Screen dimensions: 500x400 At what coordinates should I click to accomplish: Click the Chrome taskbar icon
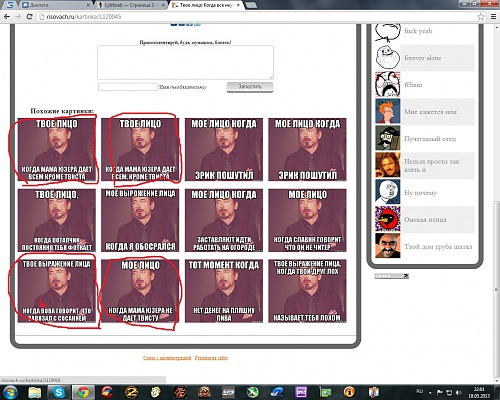[x=83, y=392]
